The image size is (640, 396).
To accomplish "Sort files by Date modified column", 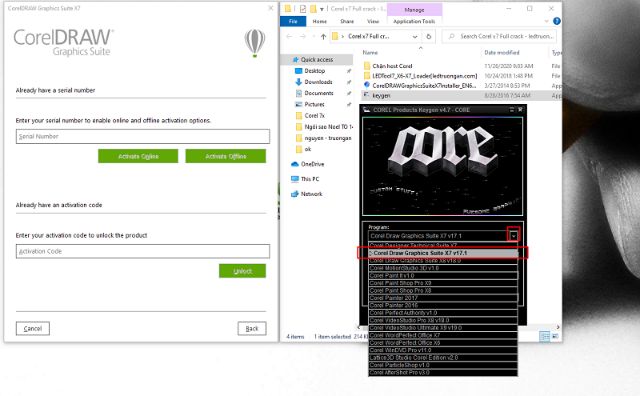I will pyautogui.click(x=502, y=53).
